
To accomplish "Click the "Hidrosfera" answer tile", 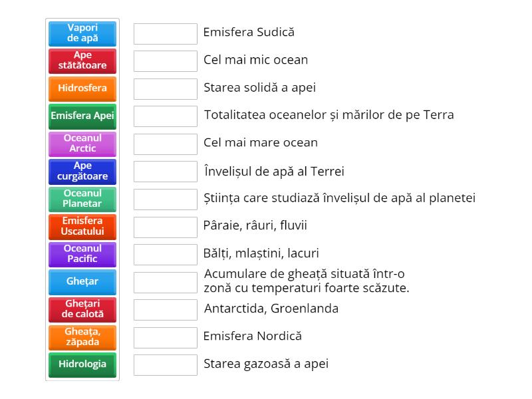I will click(x=82, y=88).
